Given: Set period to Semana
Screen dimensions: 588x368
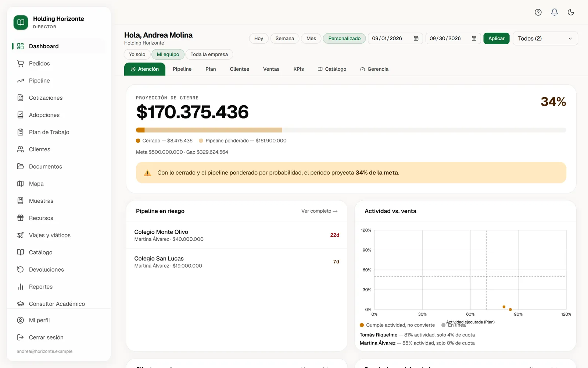Looking at the screenshot, I should point(285,38).
